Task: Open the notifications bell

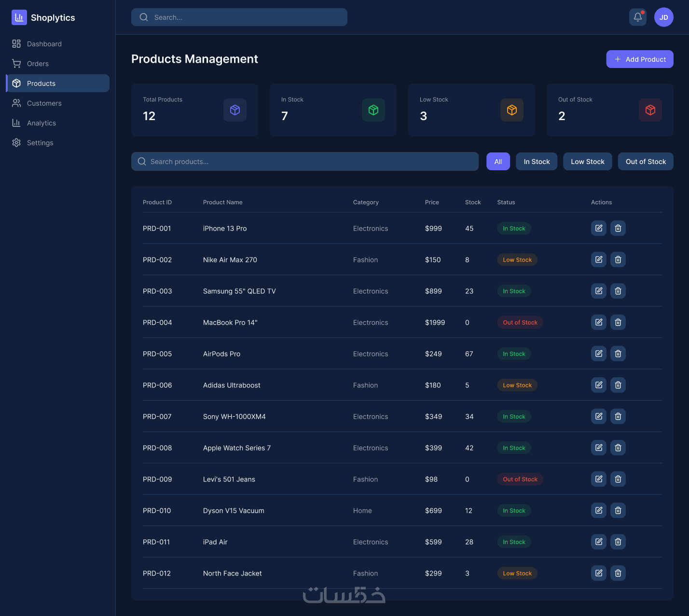Action: [638, 17]
